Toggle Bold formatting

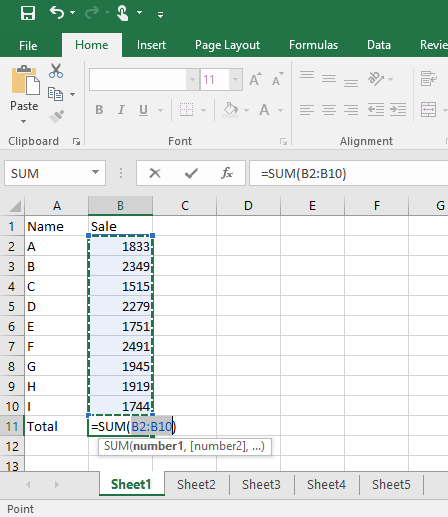click(99, 110)
